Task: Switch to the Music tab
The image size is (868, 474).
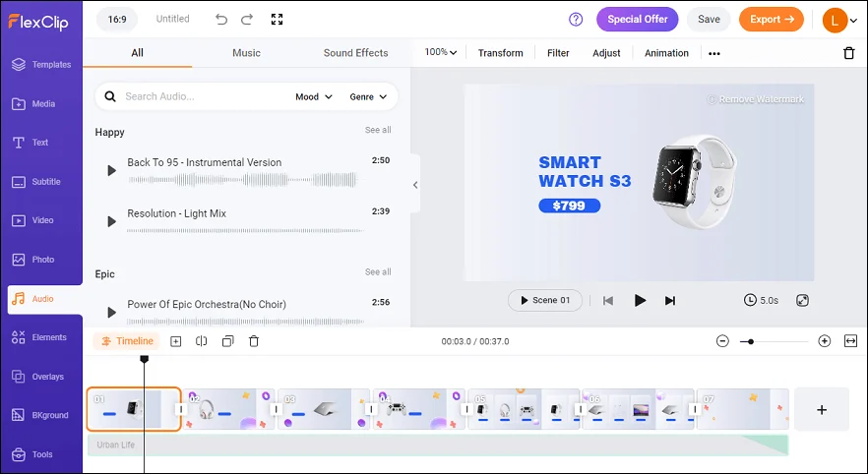Action: tap(246, 53)
